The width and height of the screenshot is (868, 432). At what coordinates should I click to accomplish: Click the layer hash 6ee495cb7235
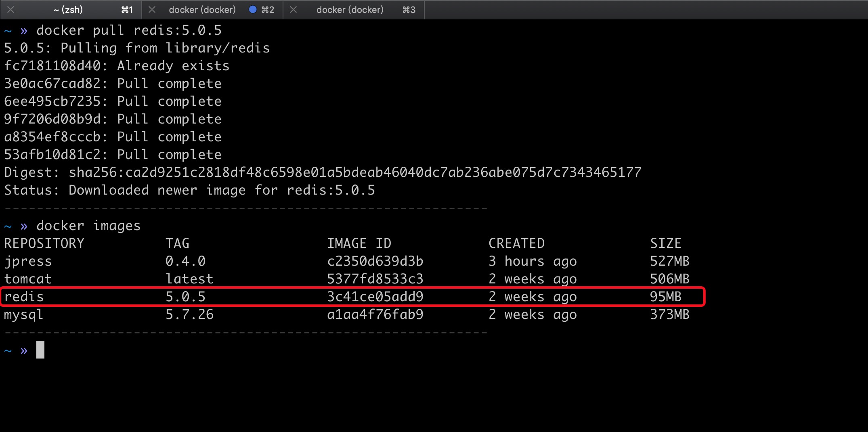pyautogui.click(x=52, y=101)
